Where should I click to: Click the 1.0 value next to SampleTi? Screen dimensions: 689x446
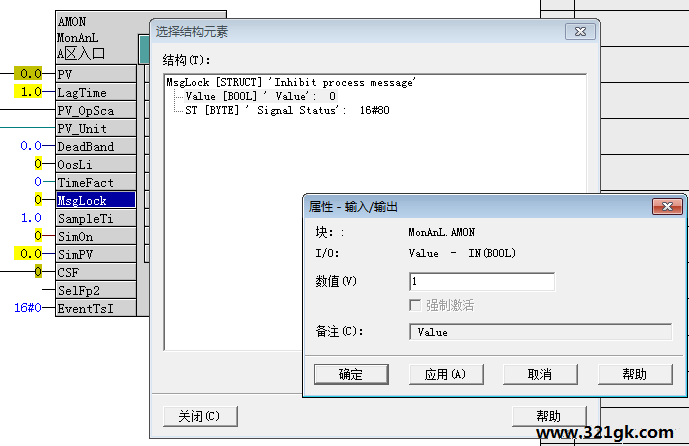coord(31,218)
